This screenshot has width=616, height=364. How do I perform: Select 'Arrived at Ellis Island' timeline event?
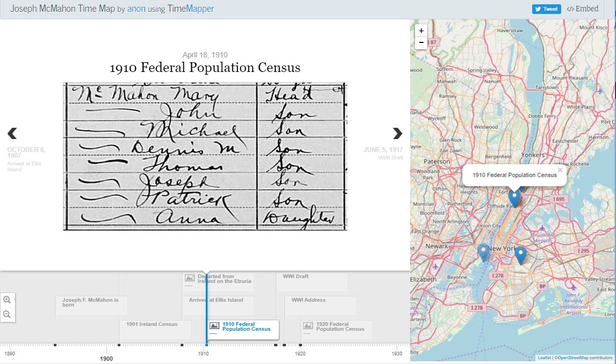click(218, 305)
